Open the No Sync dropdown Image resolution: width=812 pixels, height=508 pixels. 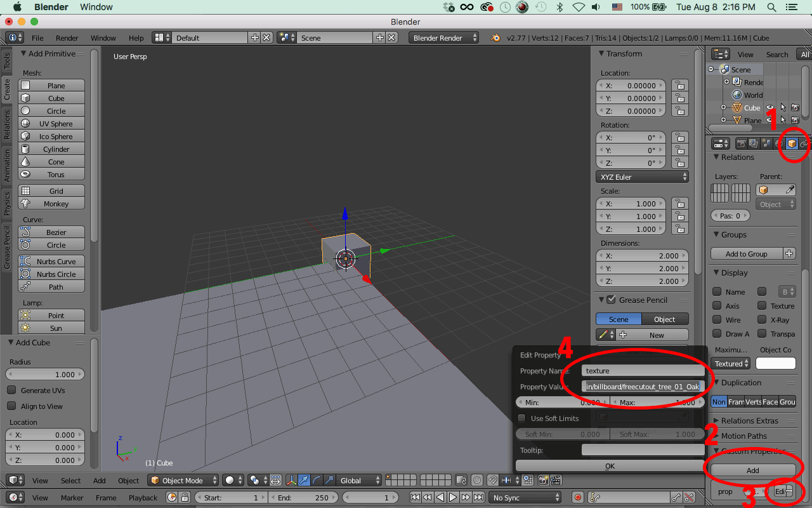[525, 498]
